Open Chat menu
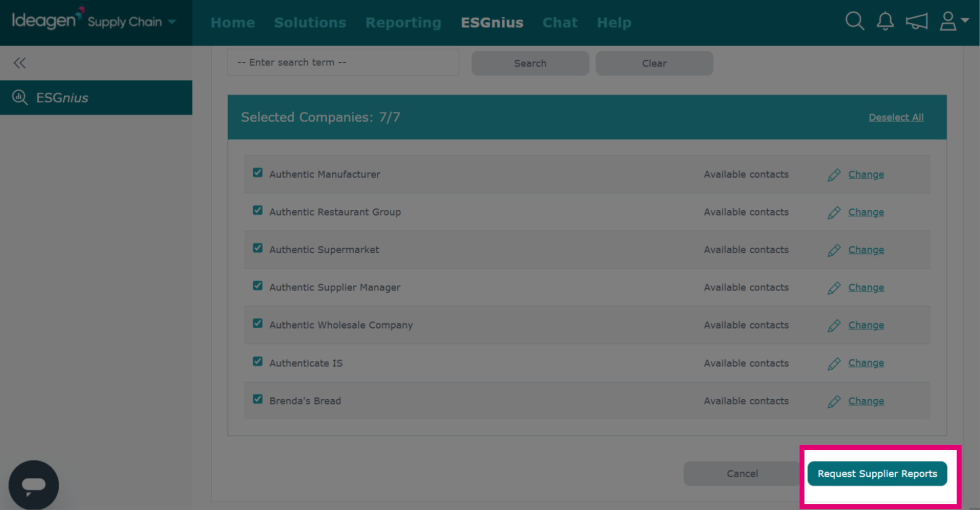 pos(560,22)
